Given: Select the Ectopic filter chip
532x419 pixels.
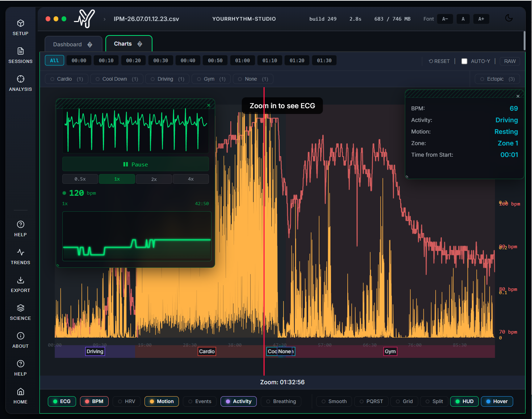Looking at the screenshot, I should tap(497, 79).
